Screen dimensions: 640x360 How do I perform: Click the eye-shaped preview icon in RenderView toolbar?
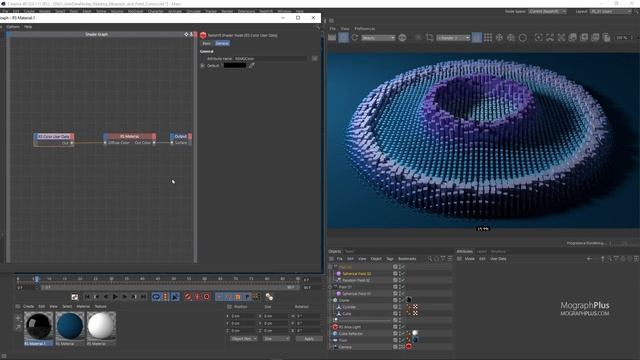[x=402, y=38]
